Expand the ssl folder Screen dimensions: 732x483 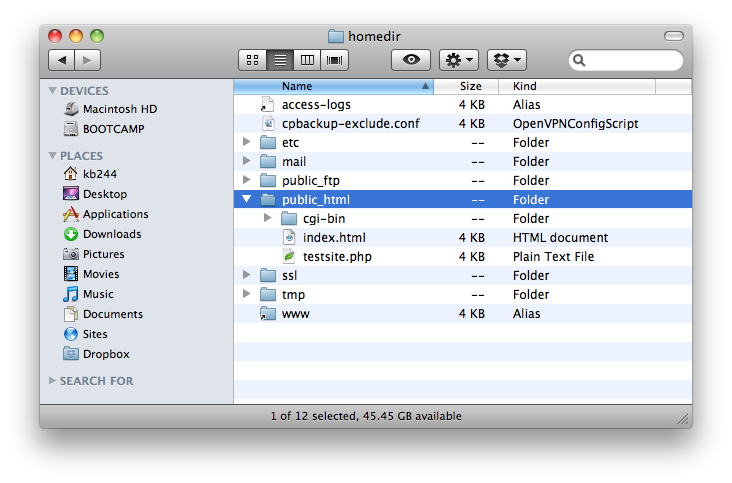tap(246, 275)
